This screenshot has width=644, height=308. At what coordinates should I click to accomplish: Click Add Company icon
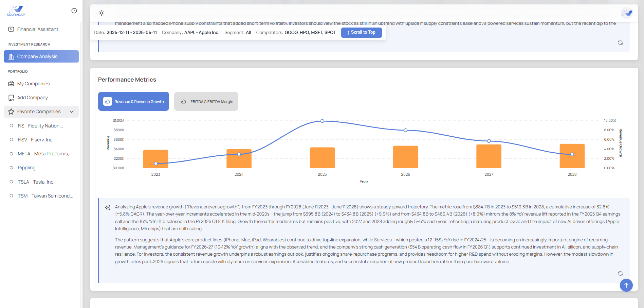click(11, 98)
